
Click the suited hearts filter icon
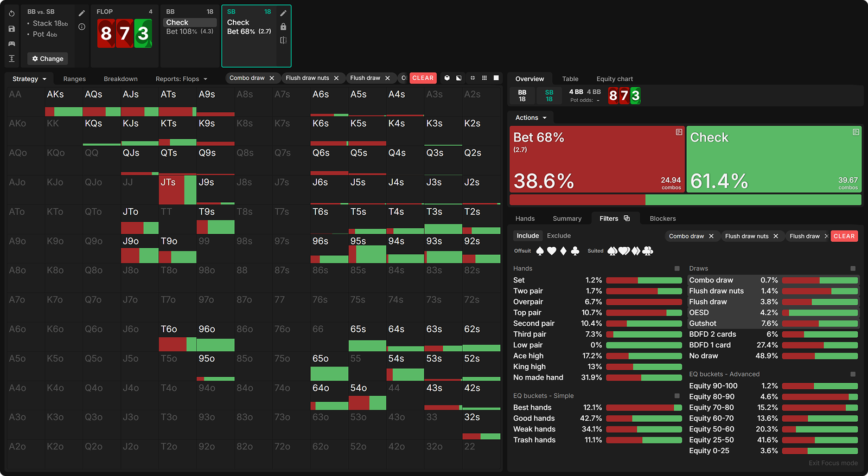tap(624, 251)
